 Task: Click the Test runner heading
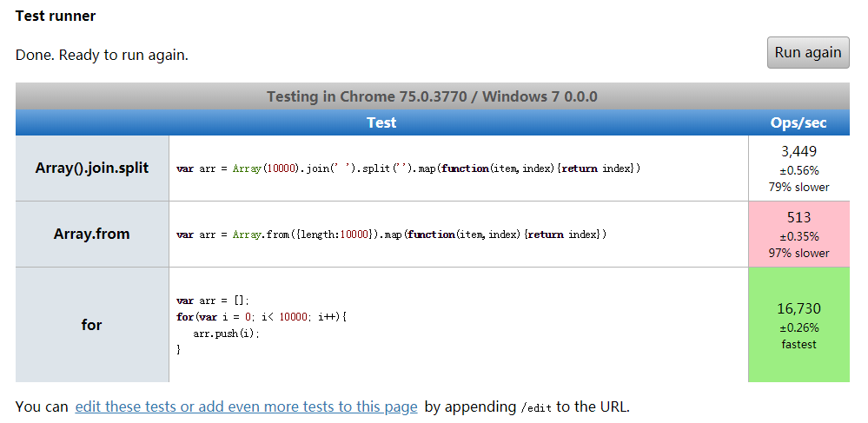[56, 16]
